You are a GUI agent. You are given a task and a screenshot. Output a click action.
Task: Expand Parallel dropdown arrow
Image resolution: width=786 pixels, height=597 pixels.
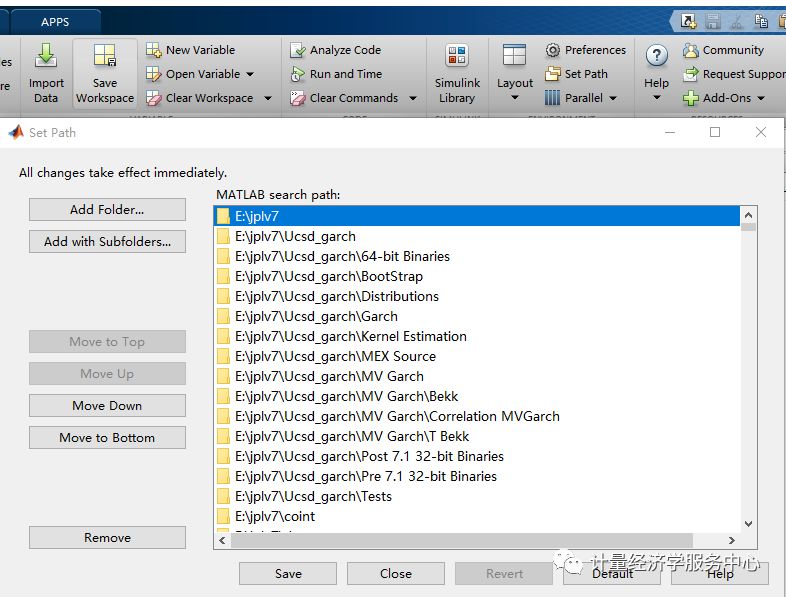point(613,98)
